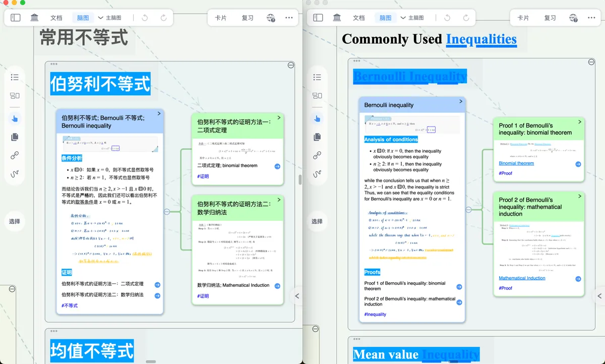The image size is (605, 364).
Task: Click left window side panel collapse arrow
Action: coord(297,296)
